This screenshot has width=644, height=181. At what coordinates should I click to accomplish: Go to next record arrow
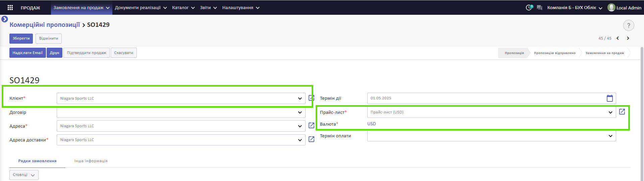point(628,38)
